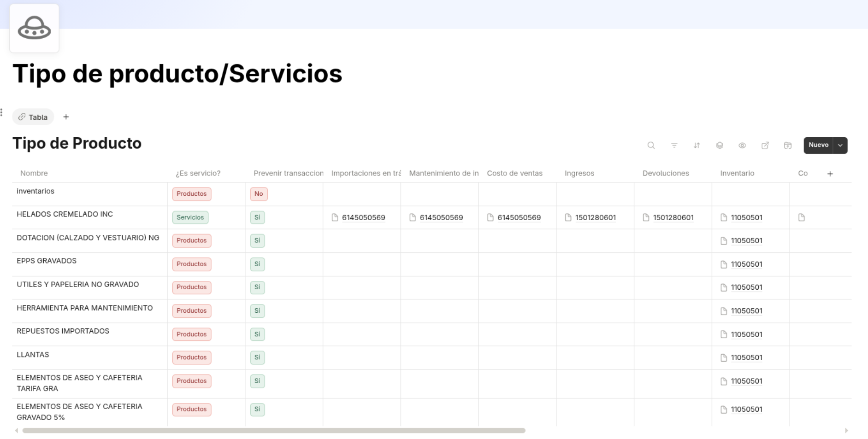
Task: Click the scrollbar right arrow
Action: click(846, 431)
